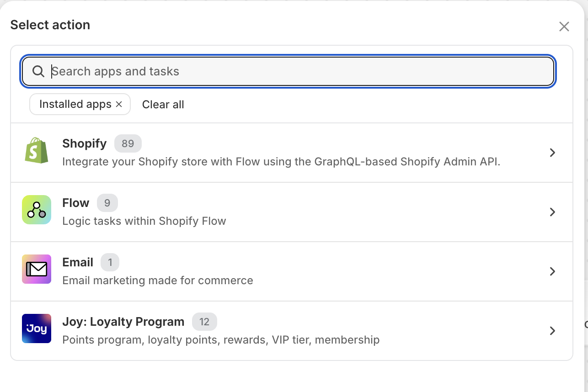This screenshot has width=588, height=392.
Task: Open Email actions using its chevron
Action: [x=552, y=271]
